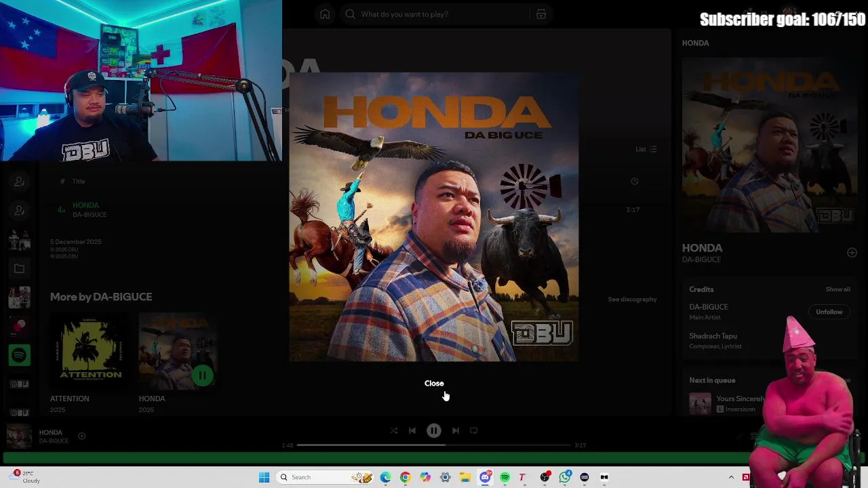Switch to Spotify on the taskbar
This screenshot has width=868, height=488.
pos(505,477)
